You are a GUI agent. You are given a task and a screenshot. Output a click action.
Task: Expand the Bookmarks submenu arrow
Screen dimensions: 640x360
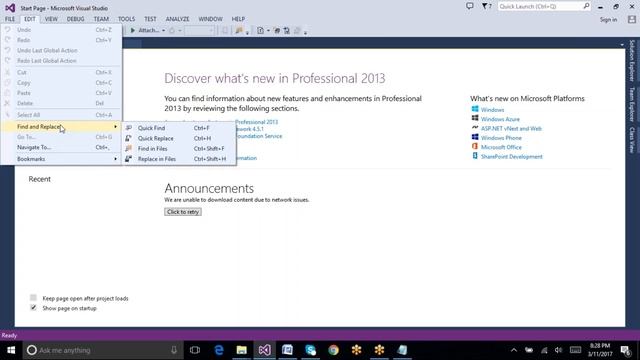coord(116,159)
